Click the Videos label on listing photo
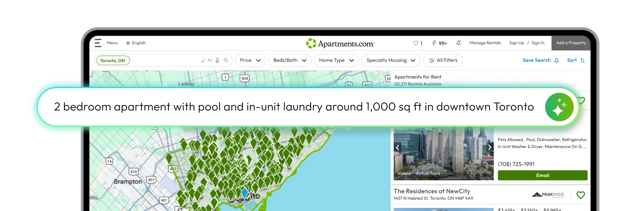Viewport: 644px width, 211px height. [x=404, y=173]
